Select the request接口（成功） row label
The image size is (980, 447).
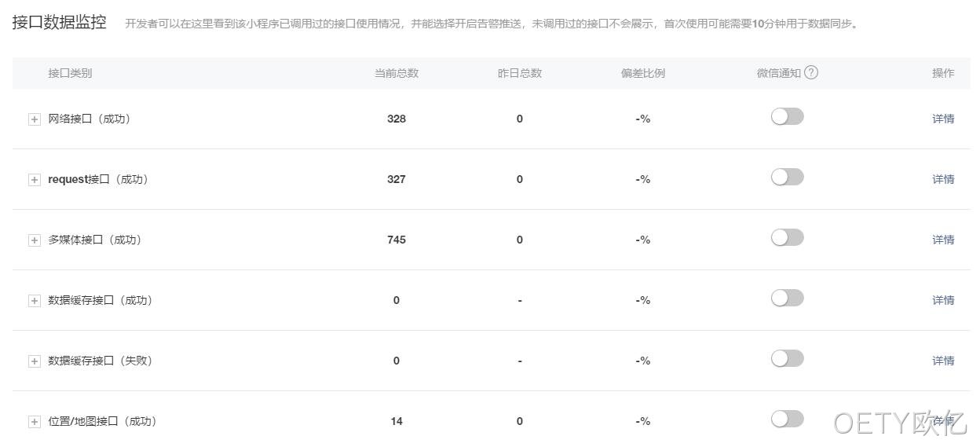tap(98, 179)
